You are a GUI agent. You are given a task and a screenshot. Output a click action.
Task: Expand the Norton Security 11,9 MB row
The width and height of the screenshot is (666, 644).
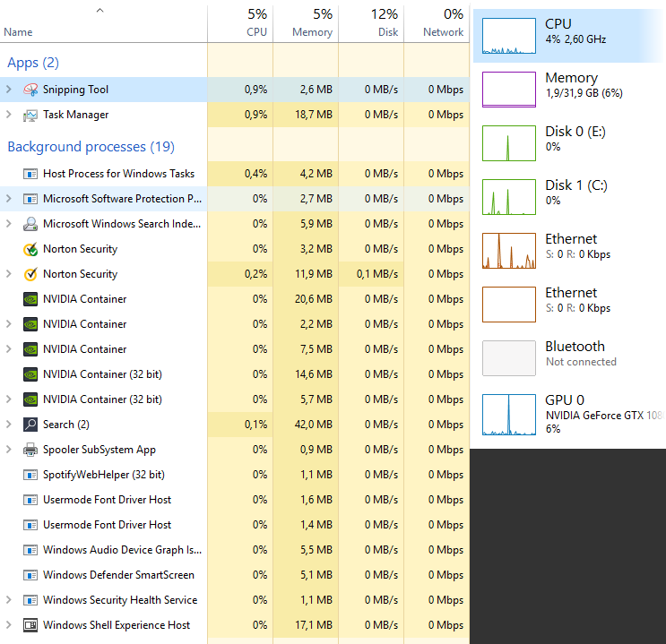pyautogui.click(x=9, y=273)
